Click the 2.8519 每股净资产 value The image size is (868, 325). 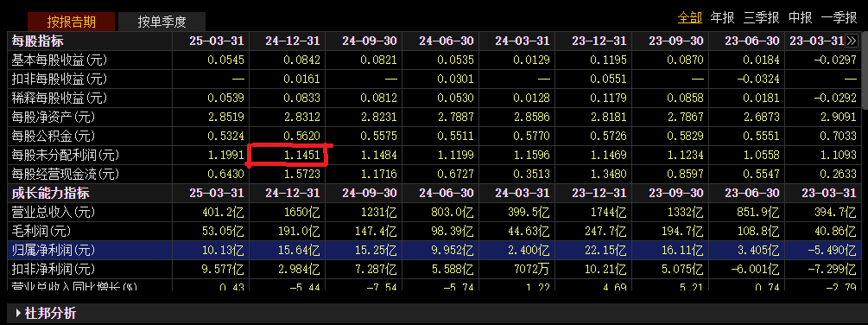point(226,118)
